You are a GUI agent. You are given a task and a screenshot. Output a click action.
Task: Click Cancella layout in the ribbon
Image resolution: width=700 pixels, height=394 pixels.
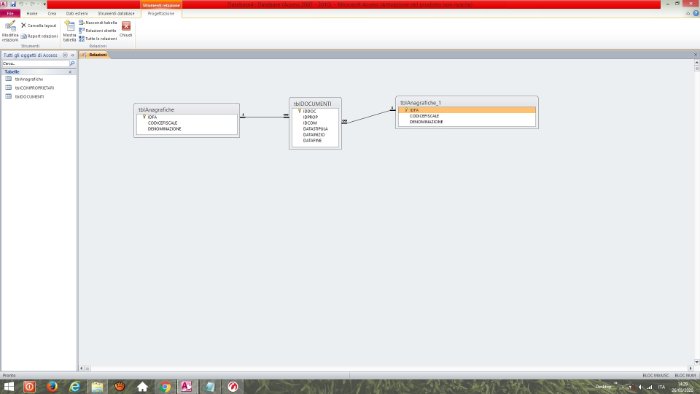pyautogui.click(x=39, y=25)
